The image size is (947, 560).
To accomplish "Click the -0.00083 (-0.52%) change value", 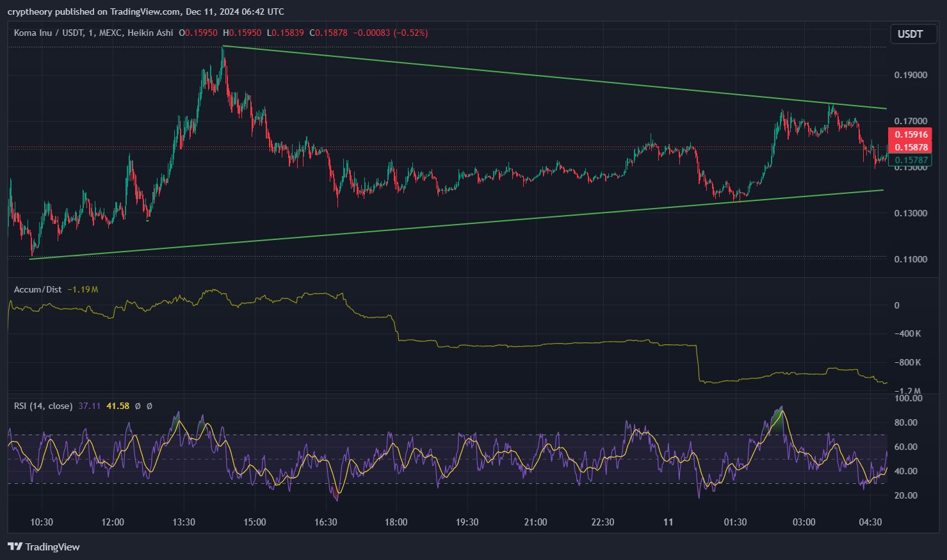I will (391, 33).
